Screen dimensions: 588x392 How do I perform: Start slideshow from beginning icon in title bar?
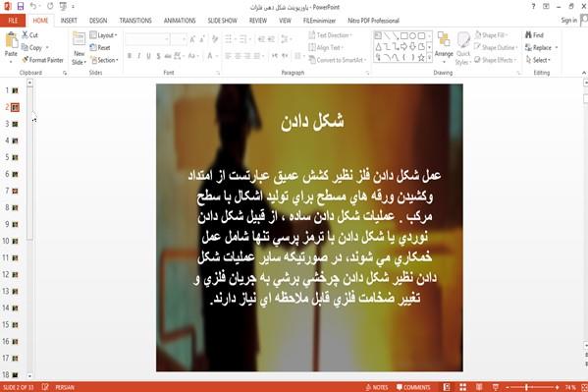(63, 6)
